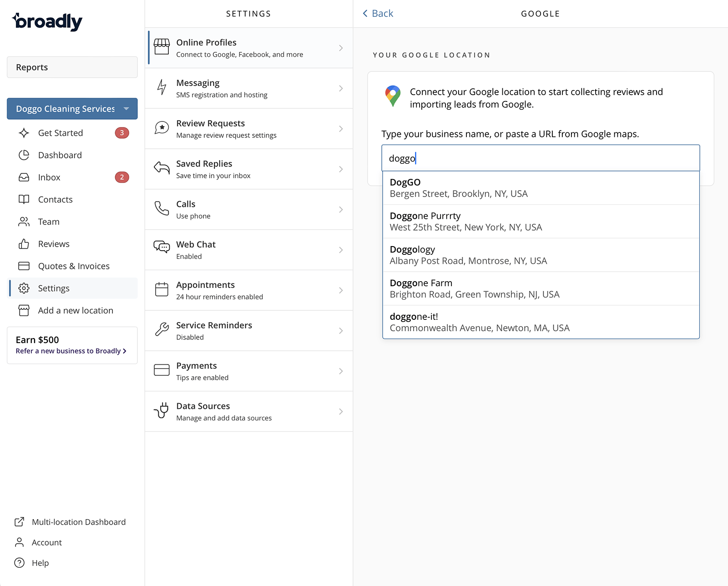
Task: Expand Calls via its chevron arrow
Action: (341, 209)
